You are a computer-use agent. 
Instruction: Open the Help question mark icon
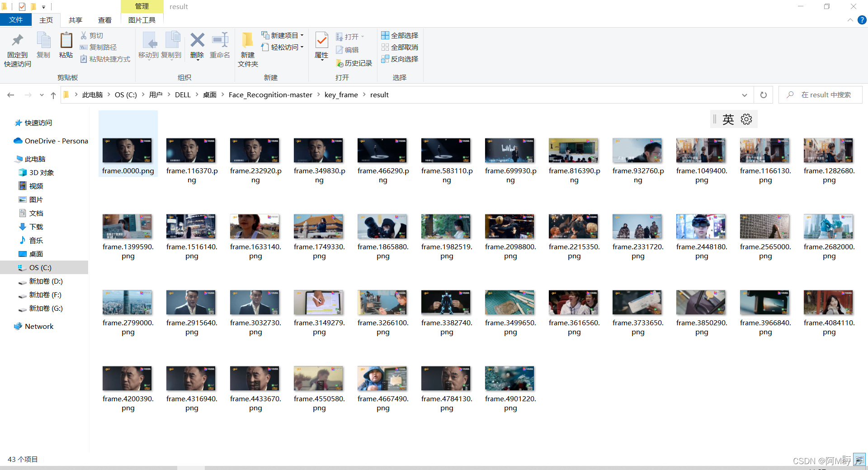(x=862, y=20)
